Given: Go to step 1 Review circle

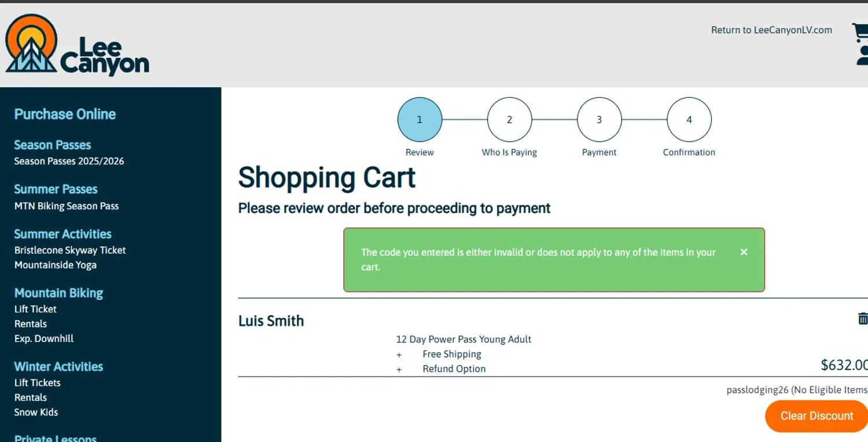Looking at the screenshot, I should coord(420,120).
